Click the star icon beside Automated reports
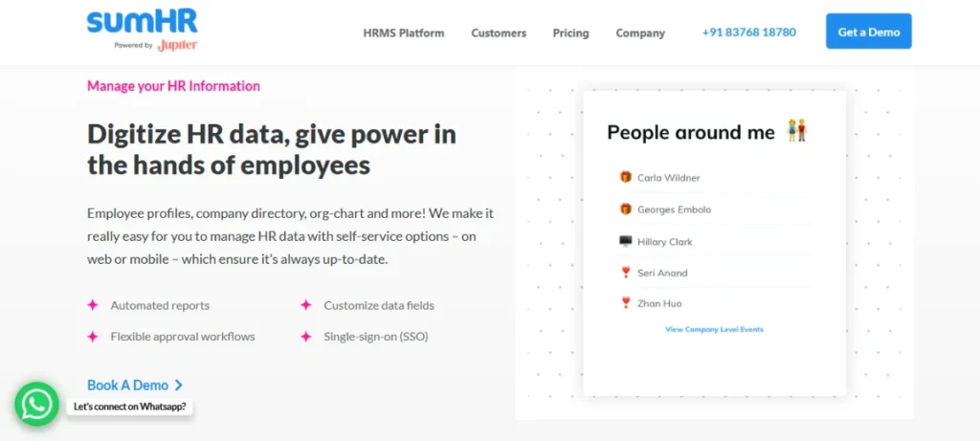This screenshot has height=441, width=980. tap(93, 306)
